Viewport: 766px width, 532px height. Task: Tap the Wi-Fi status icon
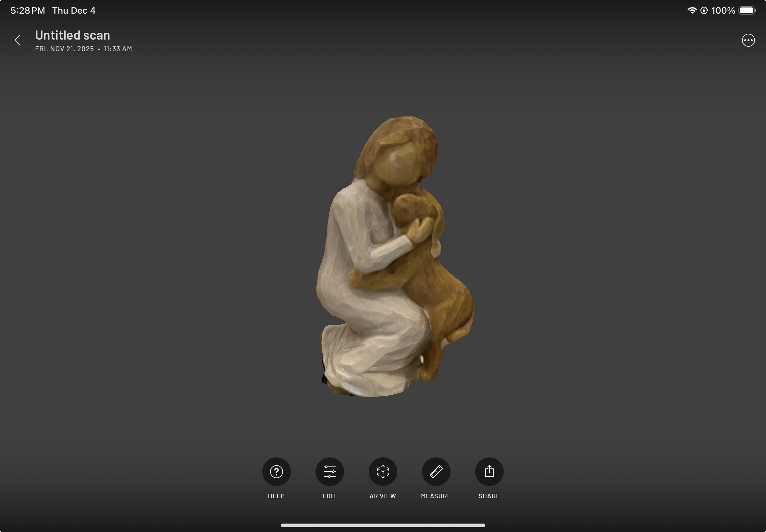(693, 10)
